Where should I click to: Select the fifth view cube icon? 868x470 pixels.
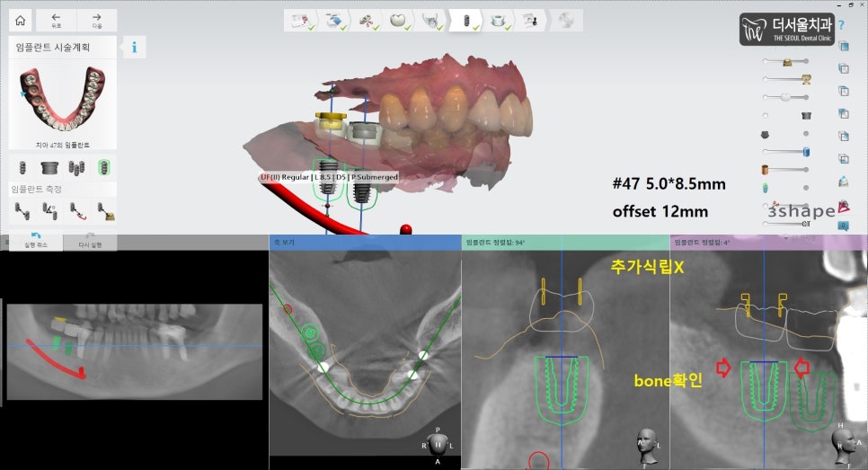pyautogui.click(x=844, y=137)
